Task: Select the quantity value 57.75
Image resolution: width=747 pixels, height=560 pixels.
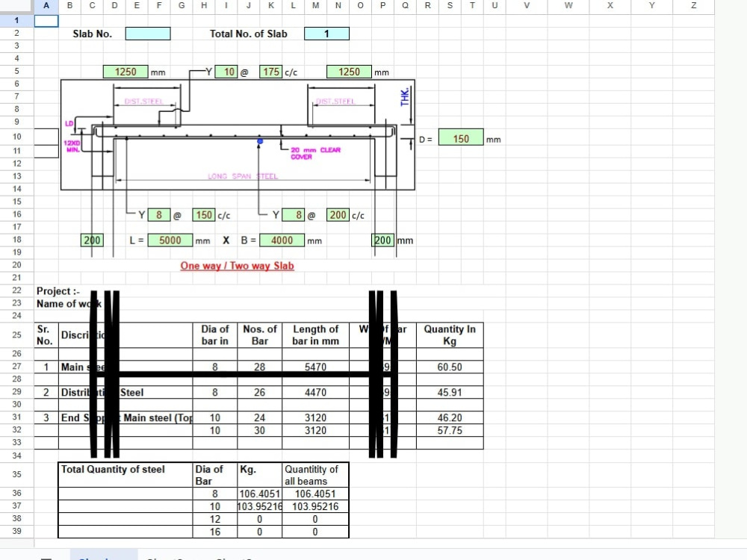Action: [x=450, y=431]
